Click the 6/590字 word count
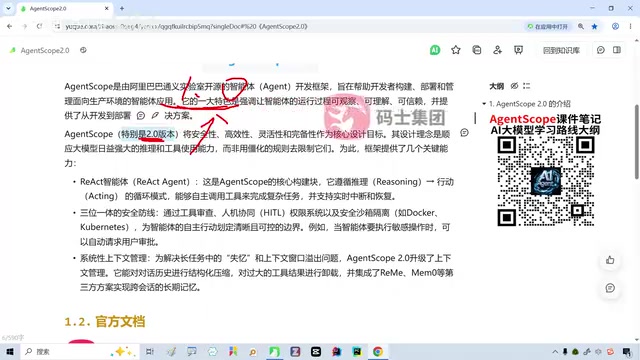Viewport: 640px width, 360px height. pos(13,338)
